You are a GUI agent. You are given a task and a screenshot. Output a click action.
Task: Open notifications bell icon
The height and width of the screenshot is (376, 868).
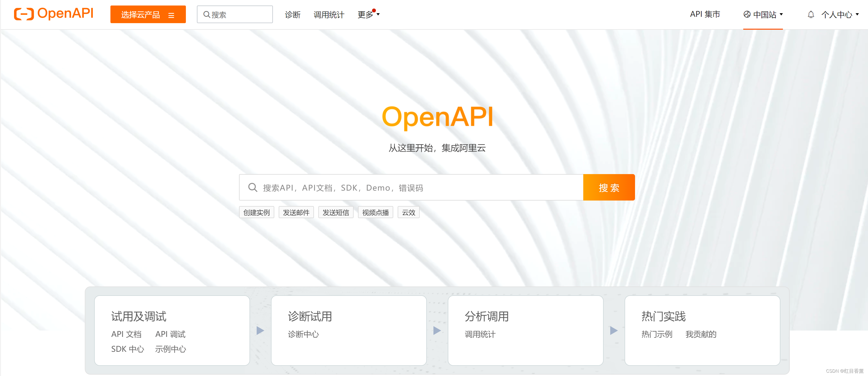point(811,15)
